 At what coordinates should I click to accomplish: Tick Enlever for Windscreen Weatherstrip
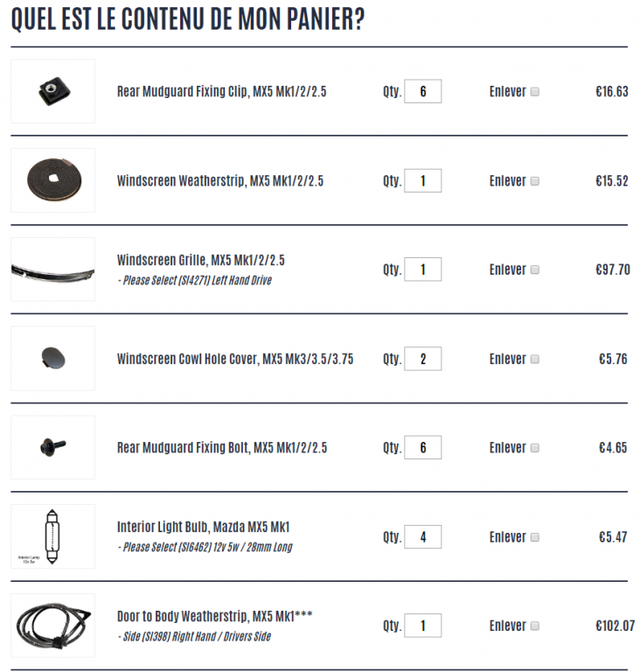click(x=534, y=181)
